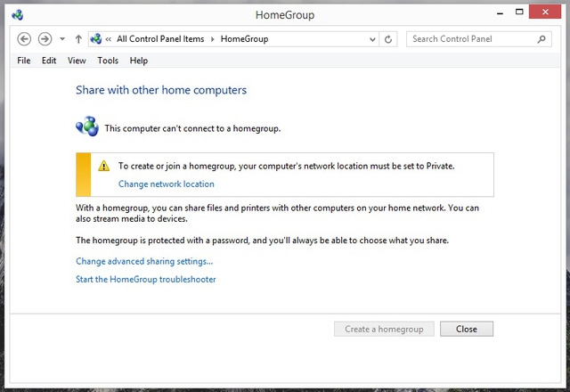Open All Control Panel Items breadcrumb

click(160, 39)
